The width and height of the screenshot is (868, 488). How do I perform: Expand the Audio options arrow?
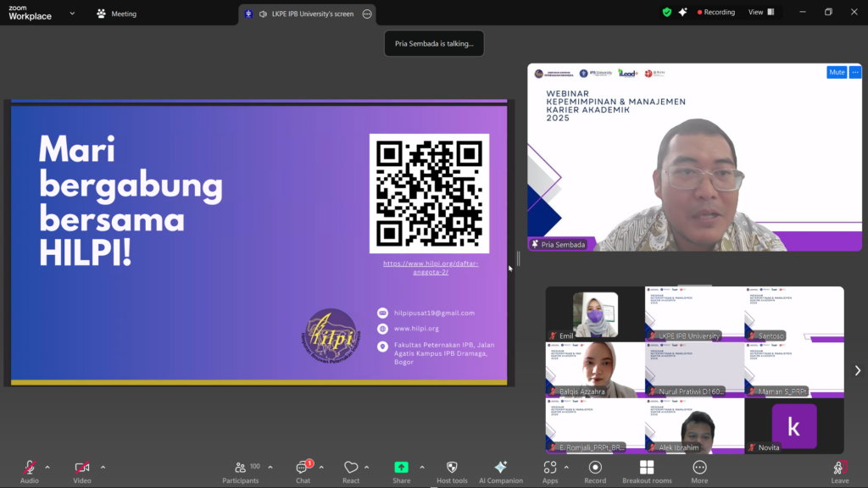pyautogui.click(x=47, y=468)
